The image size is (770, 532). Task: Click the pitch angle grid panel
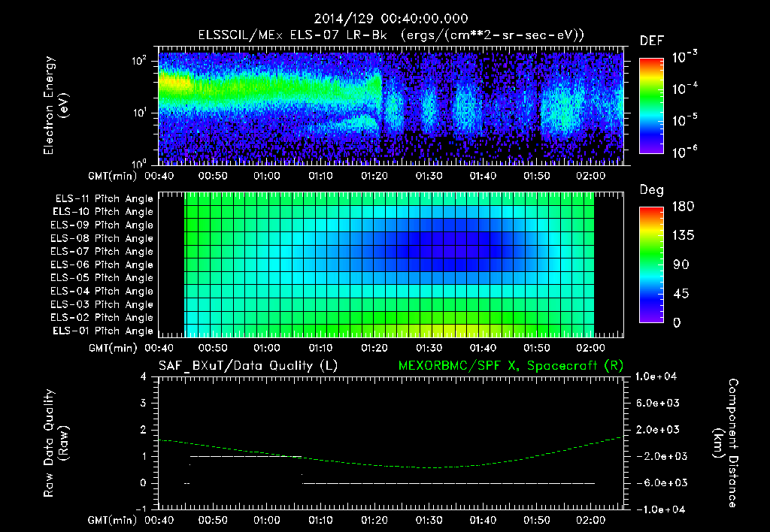click(x=391, y=264)
